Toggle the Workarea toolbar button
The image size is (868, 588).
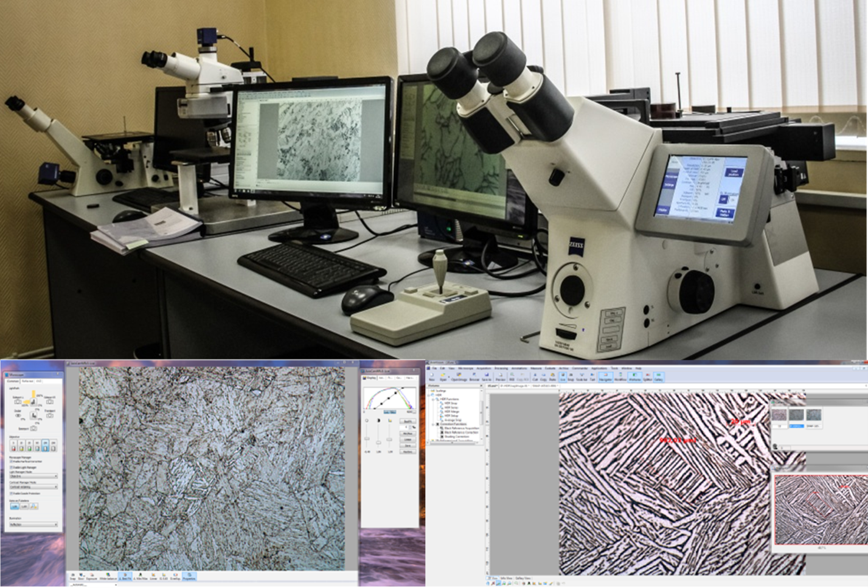tap(634, 377)
